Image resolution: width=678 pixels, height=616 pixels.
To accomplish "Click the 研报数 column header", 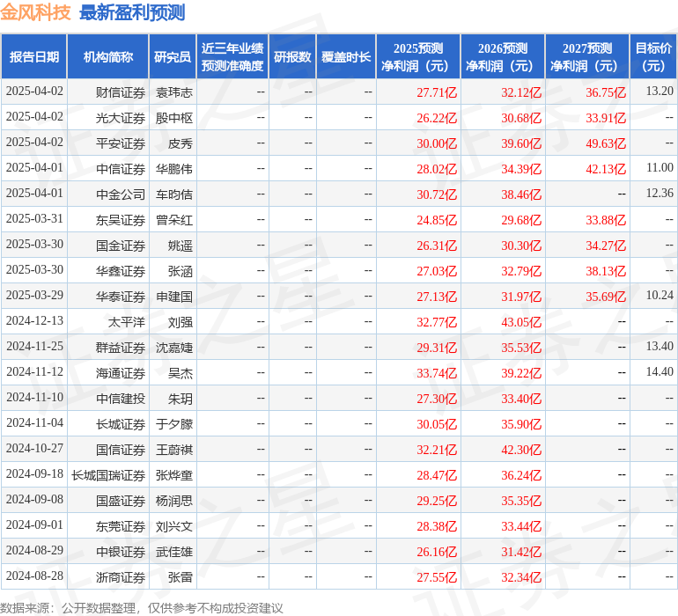I will (x=292, y=57).
